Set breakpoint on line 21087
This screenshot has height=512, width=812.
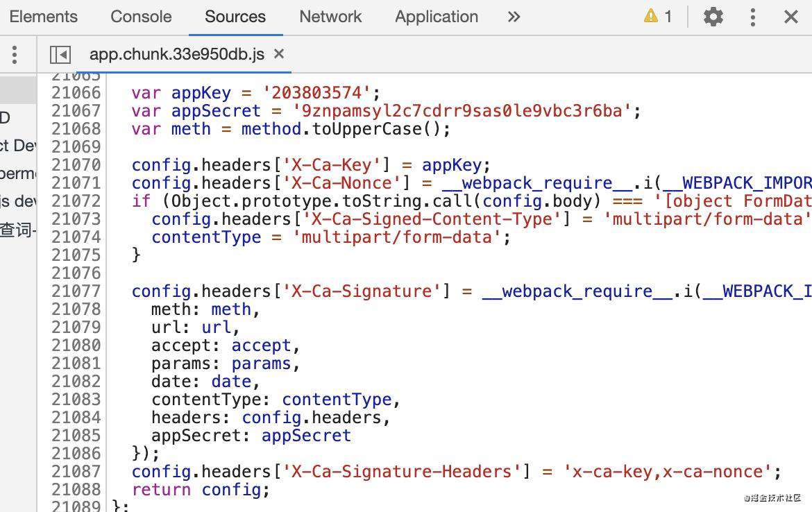pos(76,471)
